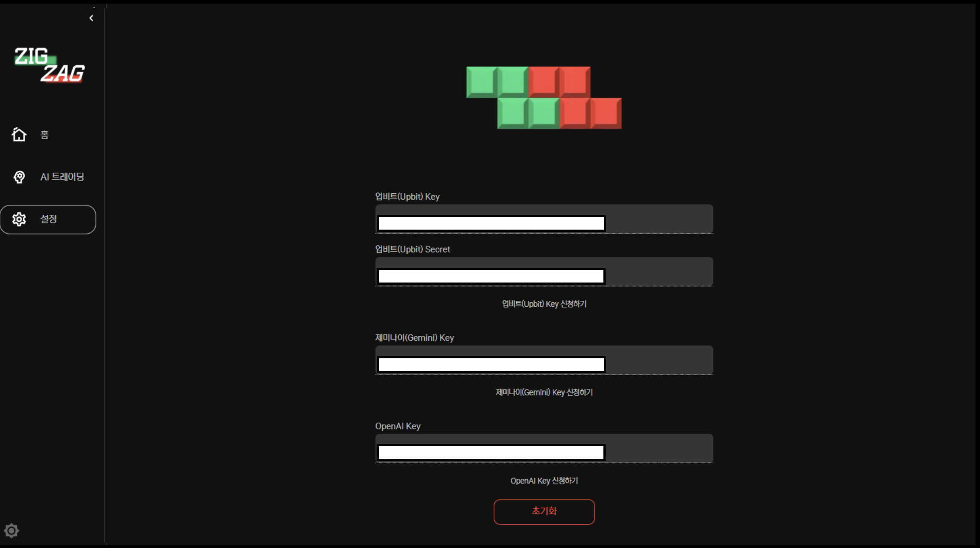Toggle theme with bottom-left sun icon
Image resolution: width=980 pixels, height=548 pixels.
pos(12,531)
